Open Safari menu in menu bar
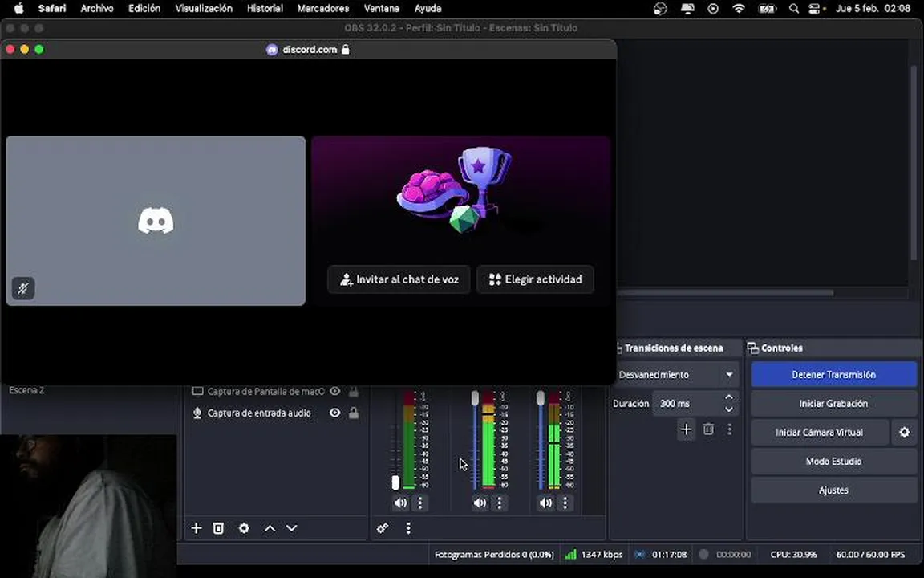This screenshot has height=578, width=924. pyautogui.click(x=52, y=9)
